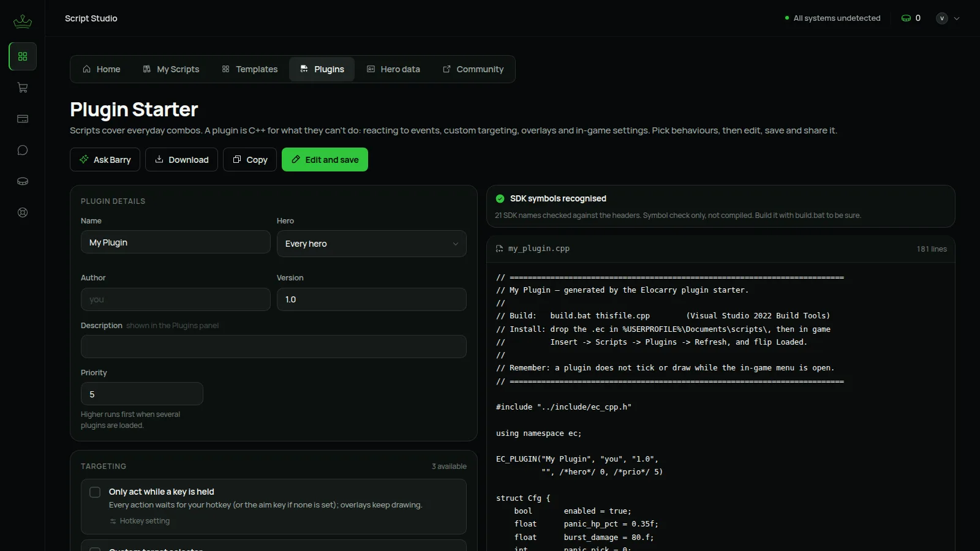The height and width of the screenshot is (551, 980).
Task: Open the Templates tab
Action: coord(250,69)
